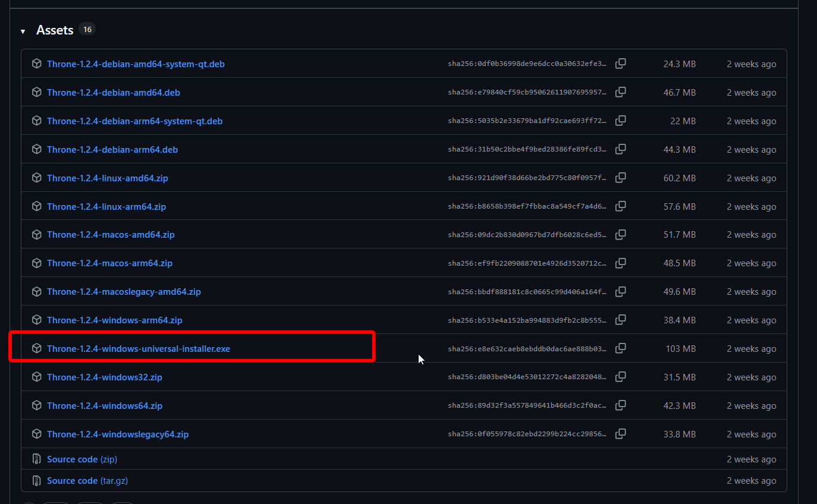Copy sha256 for debian-arm64-system-qt.deb
Viewport: 817px width, 504px height.
(620, 121)
